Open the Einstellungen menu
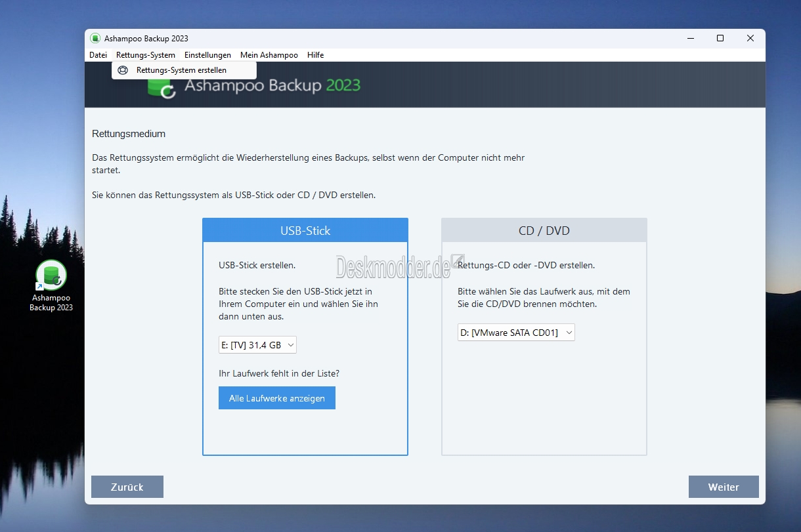The width and height of the screenshot is (801, 532). click(207, 55)
